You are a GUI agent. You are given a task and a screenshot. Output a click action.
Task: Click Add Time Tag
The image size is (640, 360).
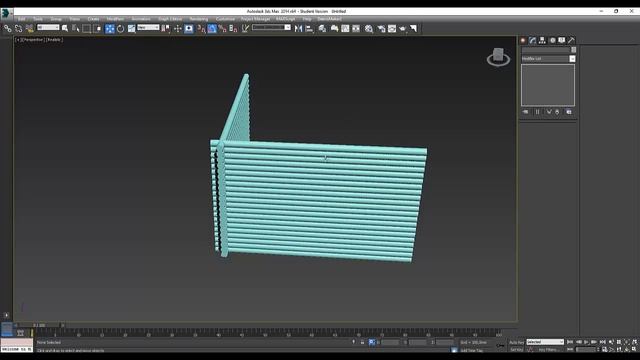[x=471, y=350]
